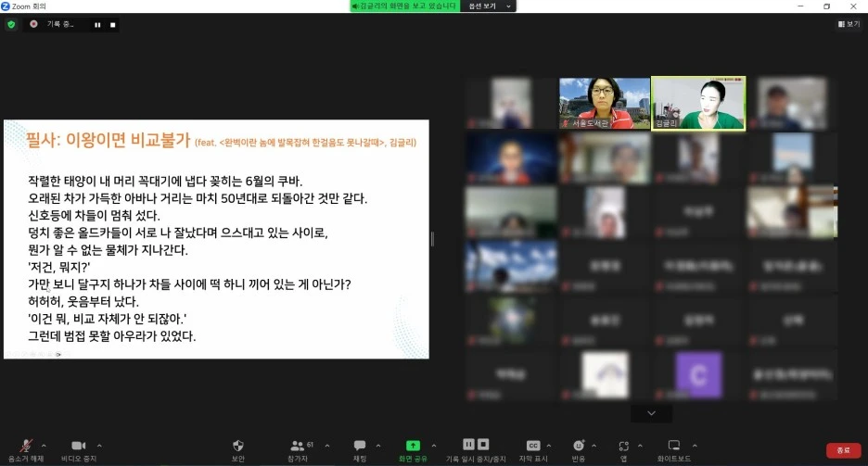Click slide line '저건, 뭐지?'
The height and width of the screenshot is (466, 868).
point(58,267)
